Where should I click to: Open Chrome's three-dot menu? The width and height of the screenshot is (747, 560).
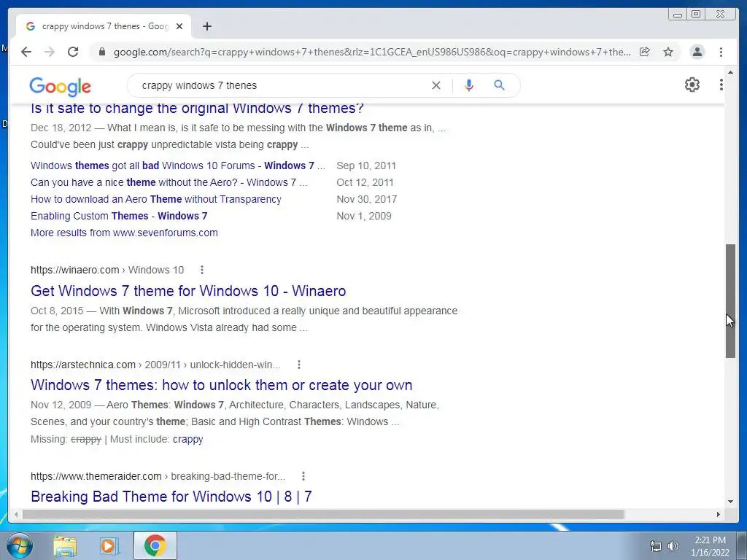pos(721,52)
